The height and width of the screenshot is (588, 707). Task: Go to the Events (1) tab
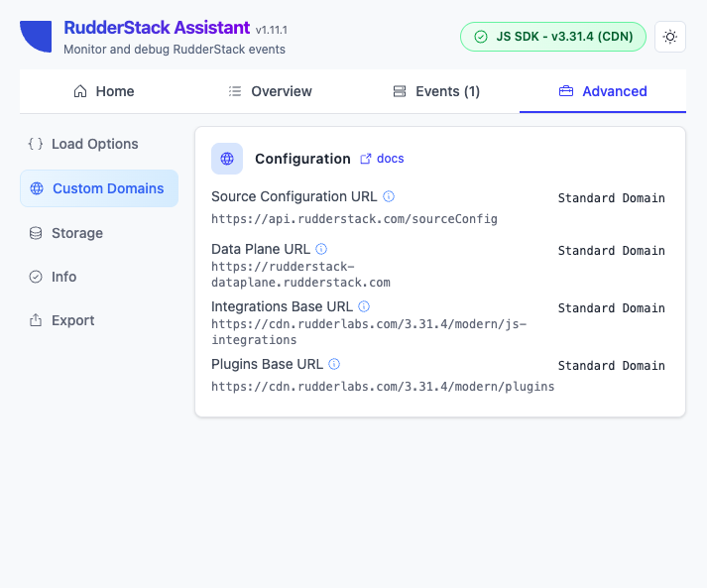point(436,91)
